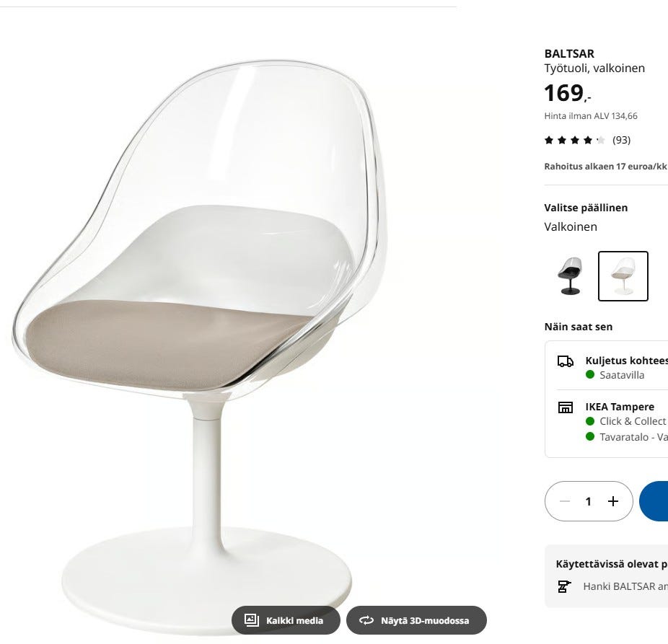
Task: Decrease quantity with the minus button
Action: [x=564, y=501]
